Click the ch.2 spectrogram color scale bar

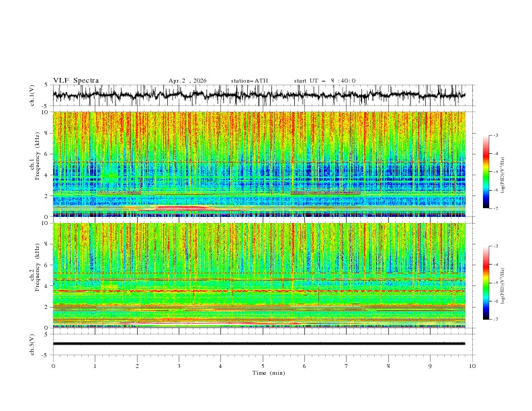pyautogui.click(x=486, y=283)
